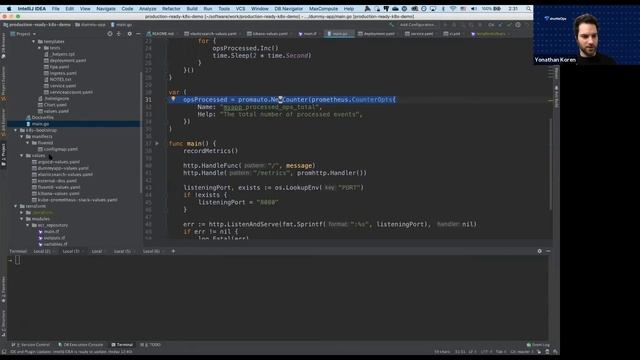Click the lightbulb intention icon on line 31

pos(173,99)
